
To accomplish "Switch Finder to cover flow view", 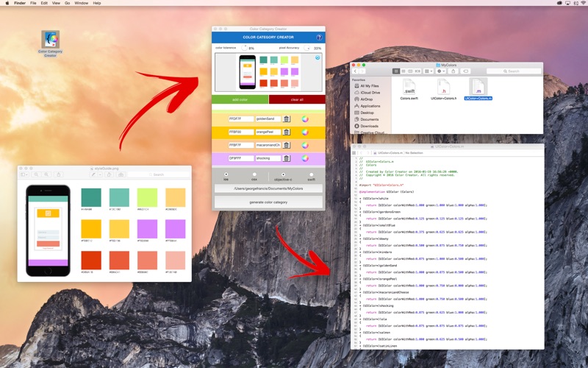I will 417,71.
